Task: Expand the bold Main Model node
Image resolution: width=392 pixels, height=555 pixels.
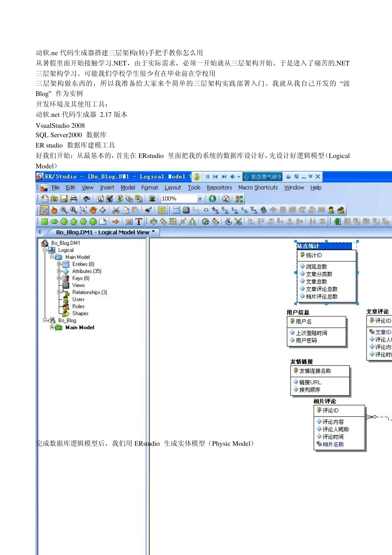Action: (x=52, y=327)
